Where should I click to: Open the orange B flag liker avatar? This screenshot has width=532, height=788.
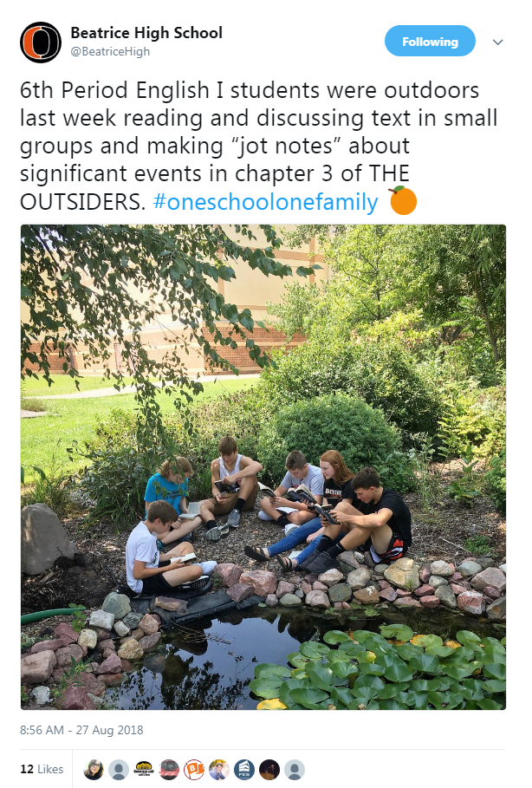coord(194,770)
